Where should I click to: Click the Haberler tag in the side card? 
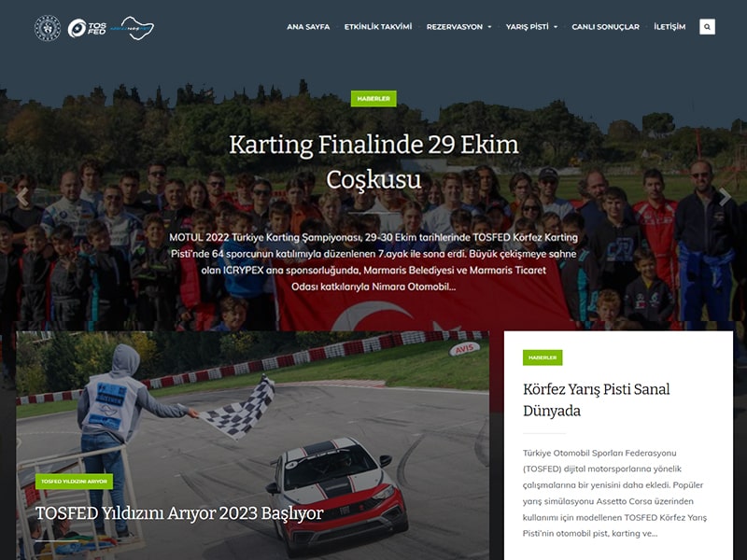(543, 357)
